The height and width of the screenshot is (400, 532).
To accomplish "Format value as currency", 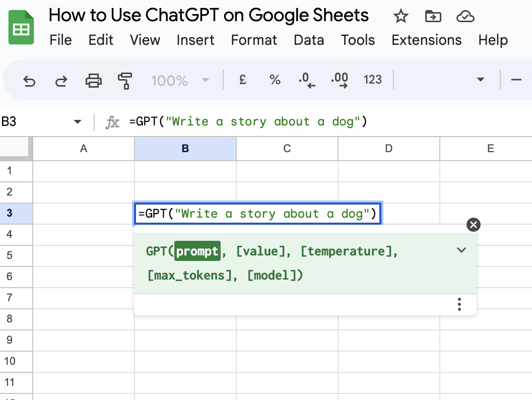I will pyautogui.click(x=242, y=80).
